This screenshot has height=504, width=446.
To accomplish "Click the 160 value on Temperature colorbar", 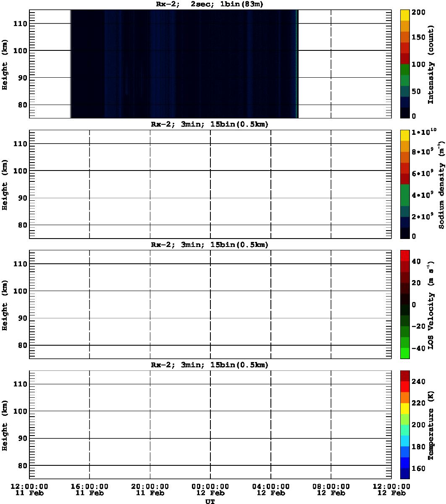I will [x=419, y=468].
